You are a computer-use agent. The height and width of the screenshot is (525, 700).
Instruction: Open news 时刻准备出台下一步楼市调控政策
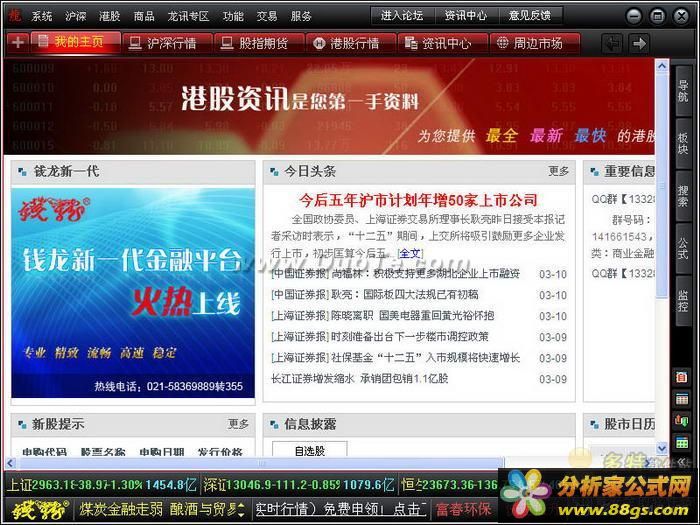click(x=380, y=336)
